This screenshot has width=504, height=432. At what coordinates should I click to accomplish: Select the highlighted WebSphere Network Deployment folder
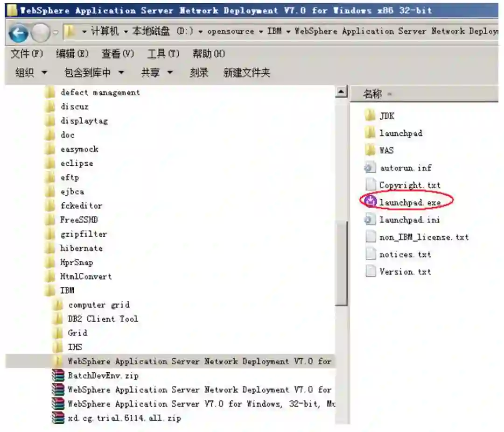point(170,361)
